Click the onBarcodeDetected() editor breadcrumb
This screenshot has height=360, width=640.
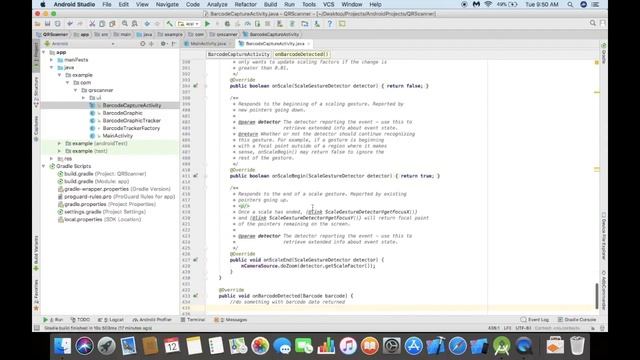(x=301, y=54)
